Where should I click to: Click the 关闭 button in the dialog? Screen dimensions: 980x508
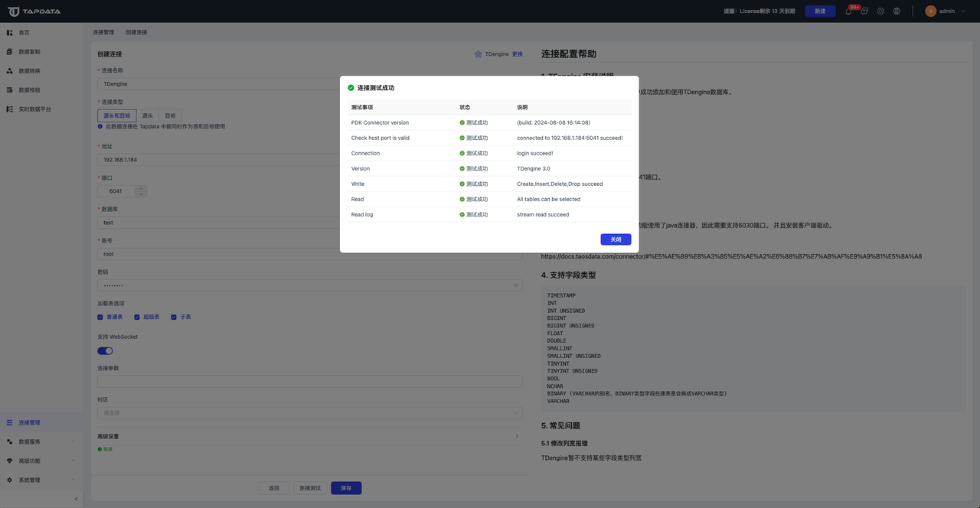pyautogui.click(x=616, y=239)
